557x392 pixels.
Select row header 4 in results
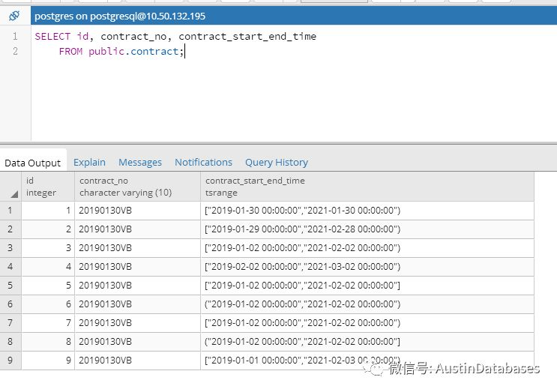10,267
